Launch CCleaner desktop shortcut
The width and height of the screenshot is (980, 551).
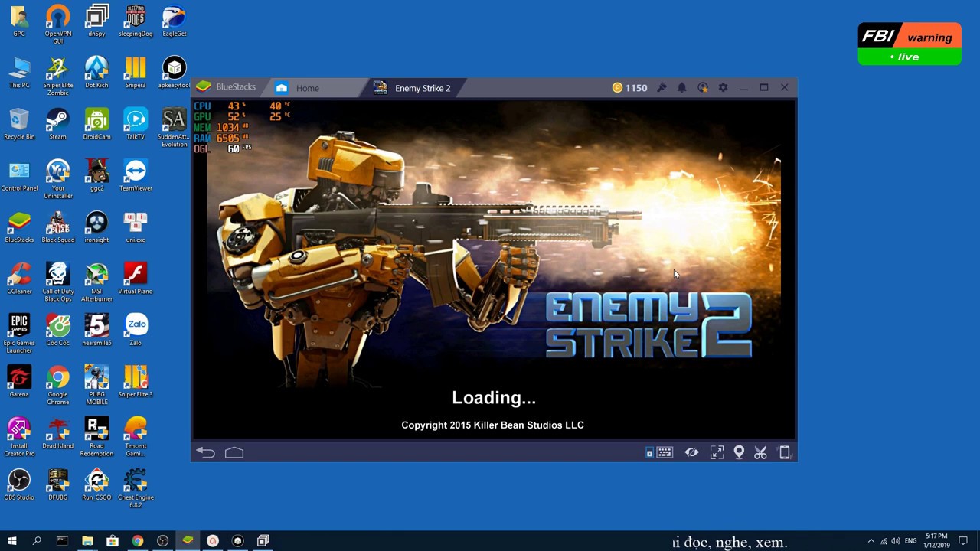coord(19,279)
